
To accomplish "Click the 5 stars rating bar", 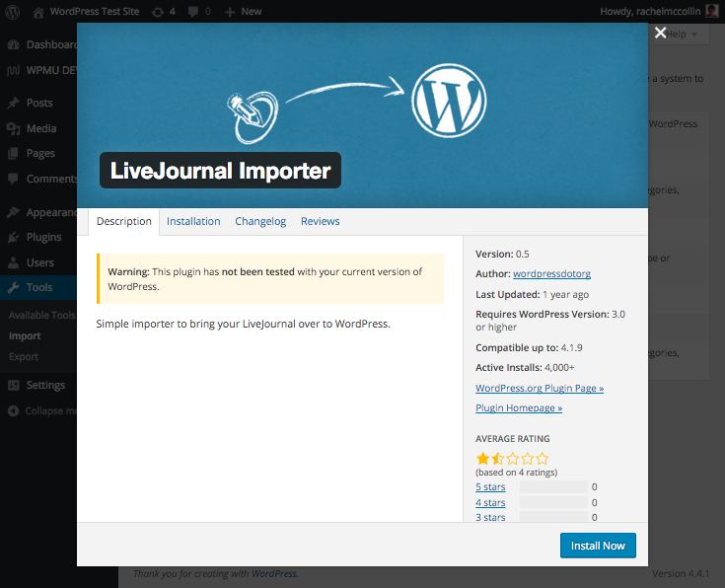I will 553,486.
